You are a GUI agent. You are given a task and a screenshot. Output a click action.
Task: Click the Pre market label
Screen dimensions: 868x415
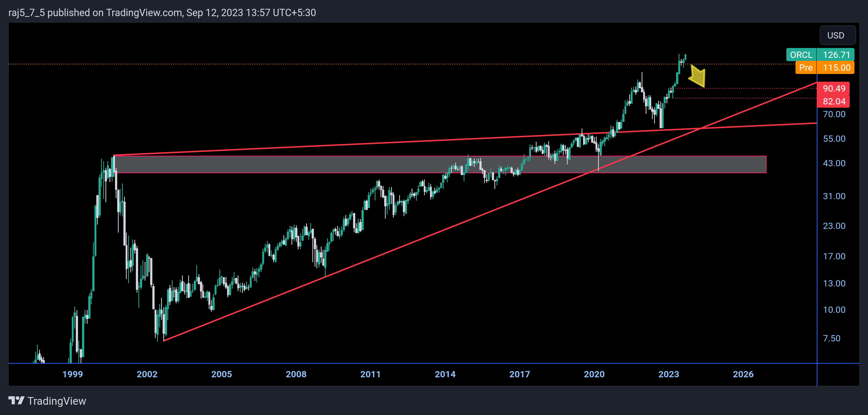click(x=806, y=68)
